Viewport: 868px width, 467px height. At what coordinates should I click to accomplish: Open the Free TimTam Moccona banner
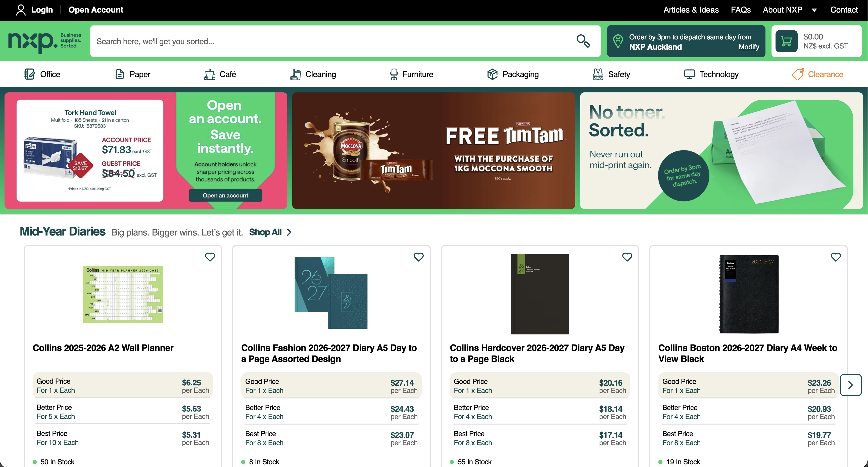click(x=434, y=150)
